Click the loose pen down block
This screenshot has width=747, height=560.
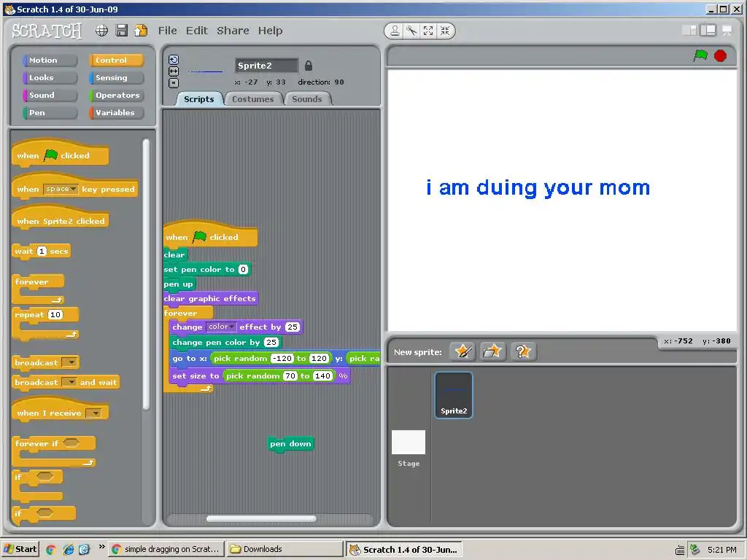pos(290,444)
